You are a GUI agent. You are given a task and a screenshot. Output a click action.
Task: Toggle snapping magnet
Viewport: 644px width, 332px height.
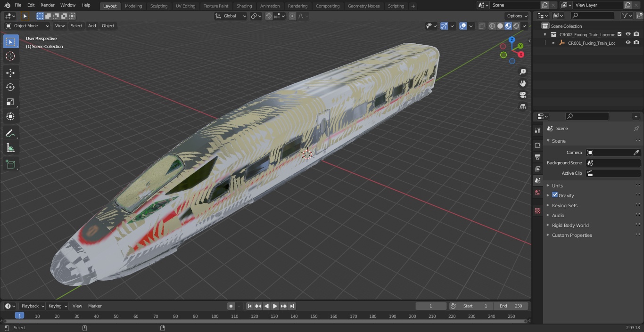pos(269,16)
